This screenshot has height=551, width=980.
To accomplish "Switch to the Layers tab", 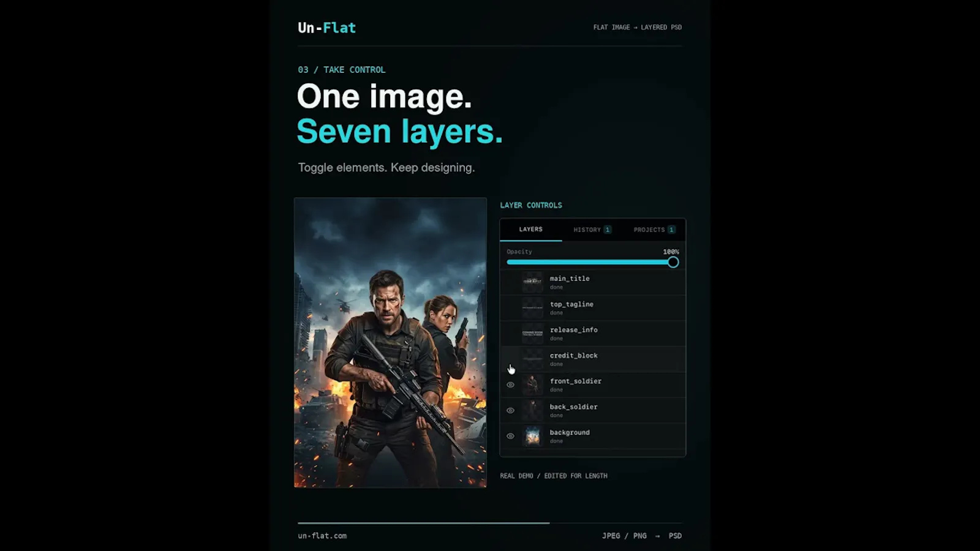I will click(531, 230).
